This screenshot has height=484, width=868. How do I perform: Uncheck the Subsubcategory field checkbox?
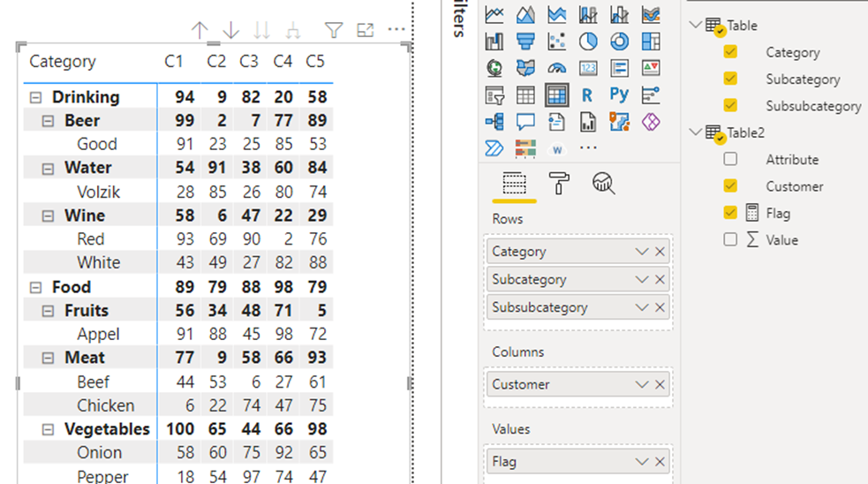pos(730,105)
